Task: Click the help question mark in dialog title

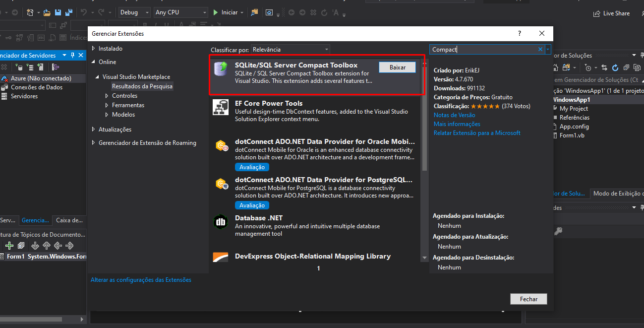Action: pos(520,34)
